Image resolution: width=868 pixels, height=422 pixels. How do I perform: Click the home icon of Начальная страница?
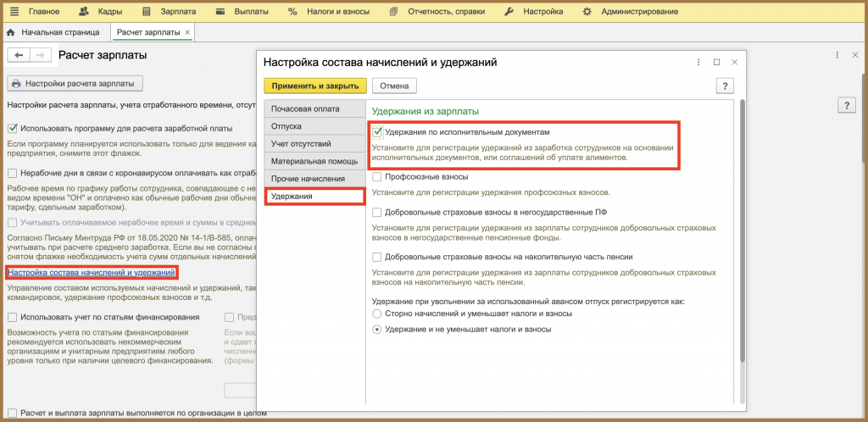(x=10, y=33)
